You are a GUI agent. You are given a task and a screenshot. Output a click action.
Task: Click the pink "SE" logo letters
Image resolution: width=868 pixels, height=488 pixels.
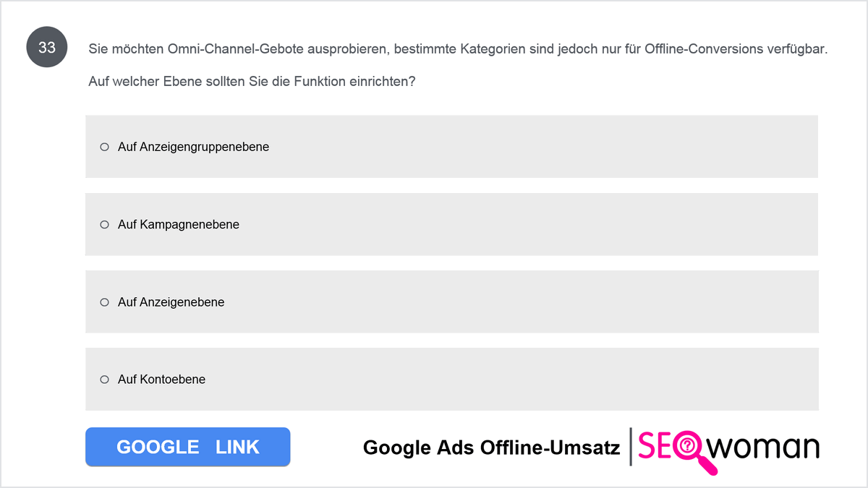[655, 448]
